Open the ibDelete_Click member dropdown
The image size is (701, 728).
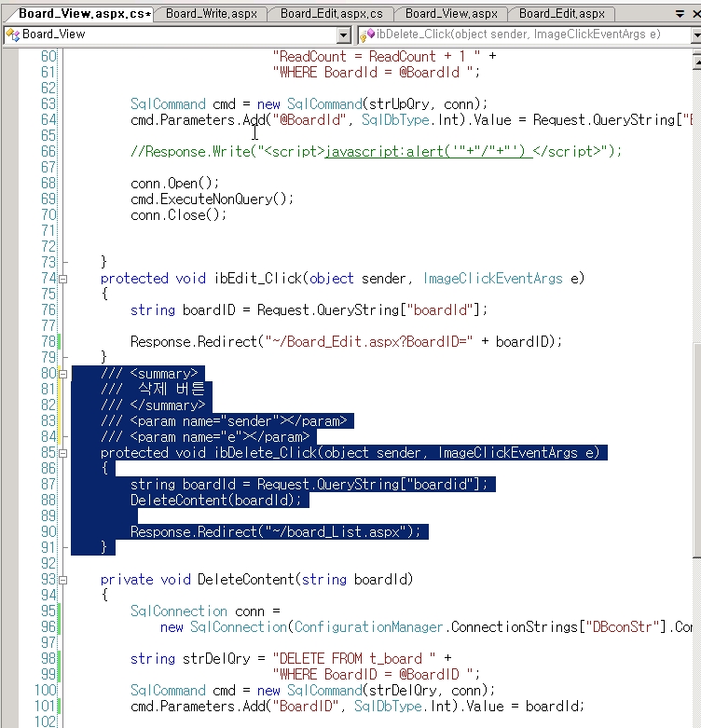(696, 34)
